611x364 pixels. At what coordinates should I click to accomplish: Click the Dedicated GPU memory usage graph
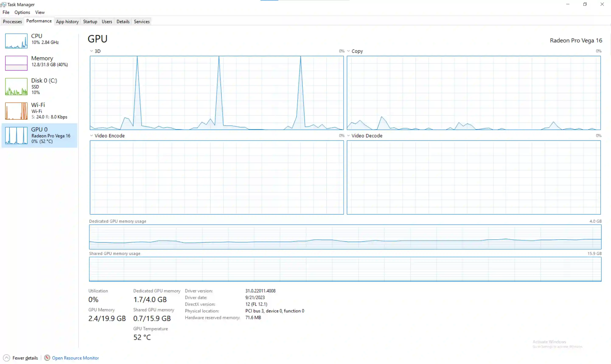(345, 237)
